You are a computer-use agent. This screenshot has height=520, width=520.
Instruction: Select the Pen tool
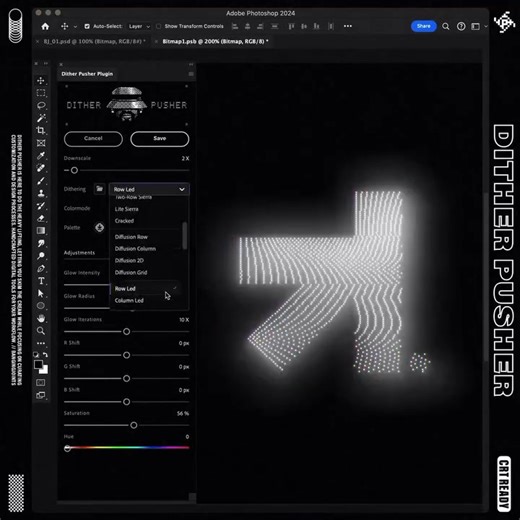pyautogui.click(x=41, y=268)
